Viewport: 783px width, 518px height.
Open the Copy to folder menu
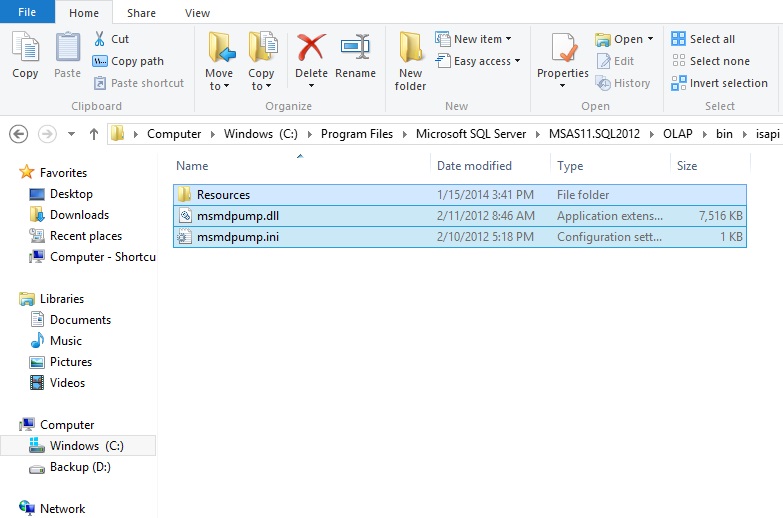pos(261,61)
